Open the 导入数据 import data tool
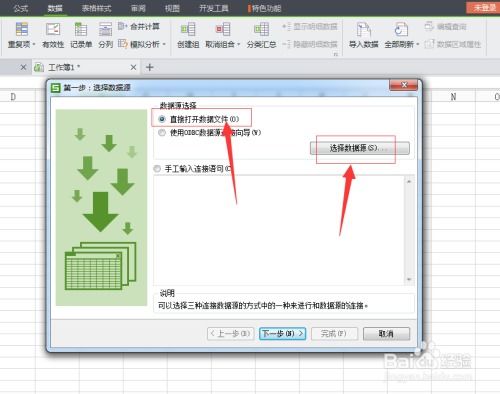 point(363,35)
